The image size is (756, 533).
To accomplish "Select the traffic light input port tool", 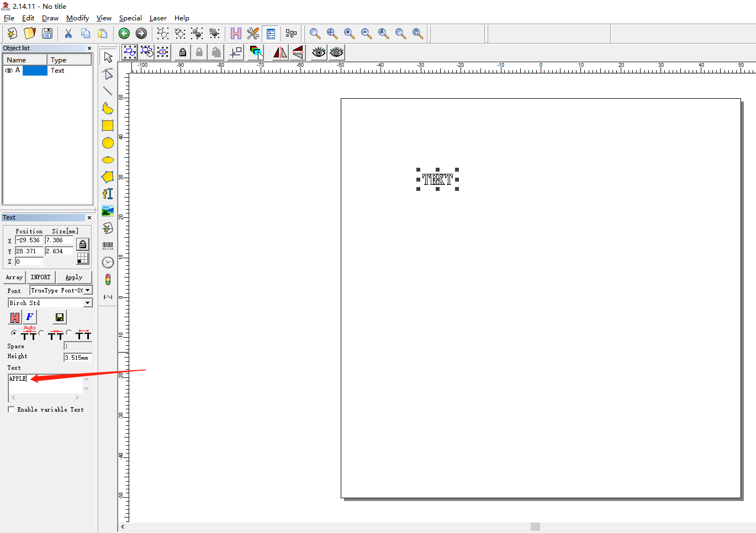I will coord(108,279).
